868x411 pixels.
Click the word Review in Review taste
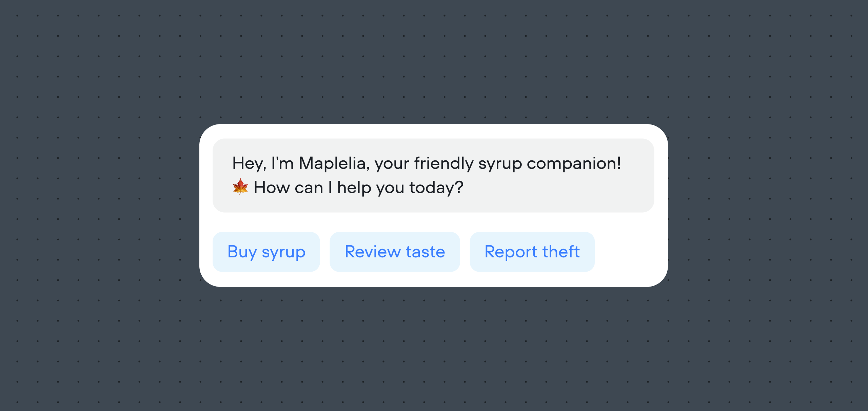tap(373, 252)
